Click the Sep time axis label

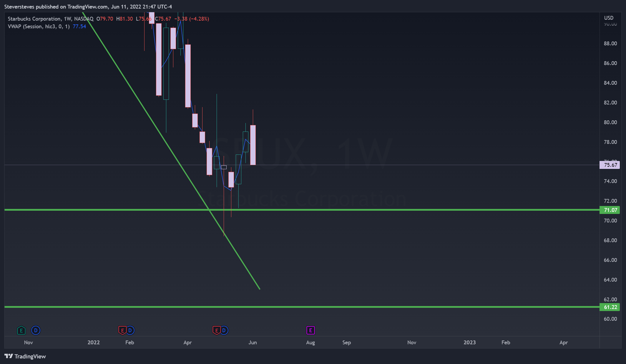[347, 343]
